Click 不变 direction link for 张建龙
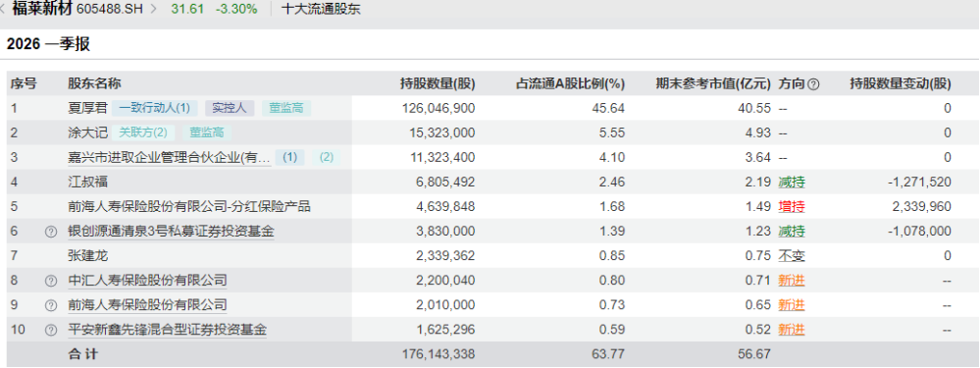Image resolution: width=980 pixels, height=368 pixels. click(x=792, y=256)
